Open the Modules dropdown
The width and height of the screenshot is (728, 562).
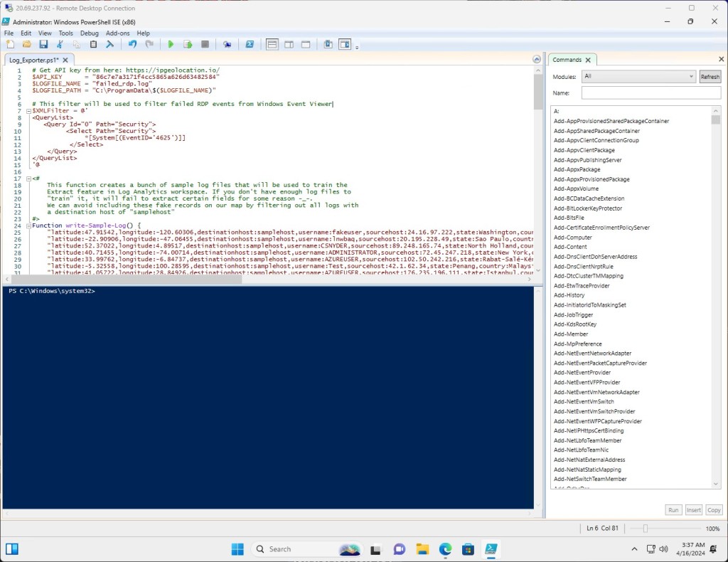638,76
